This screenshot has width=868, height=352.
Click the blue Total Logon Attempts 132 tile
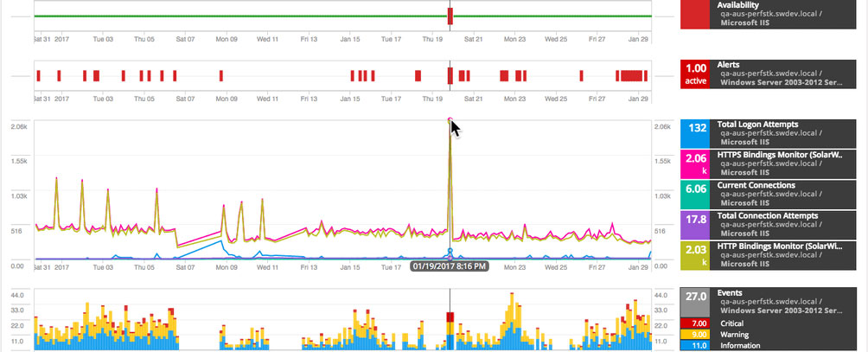(x=695, y=133)
